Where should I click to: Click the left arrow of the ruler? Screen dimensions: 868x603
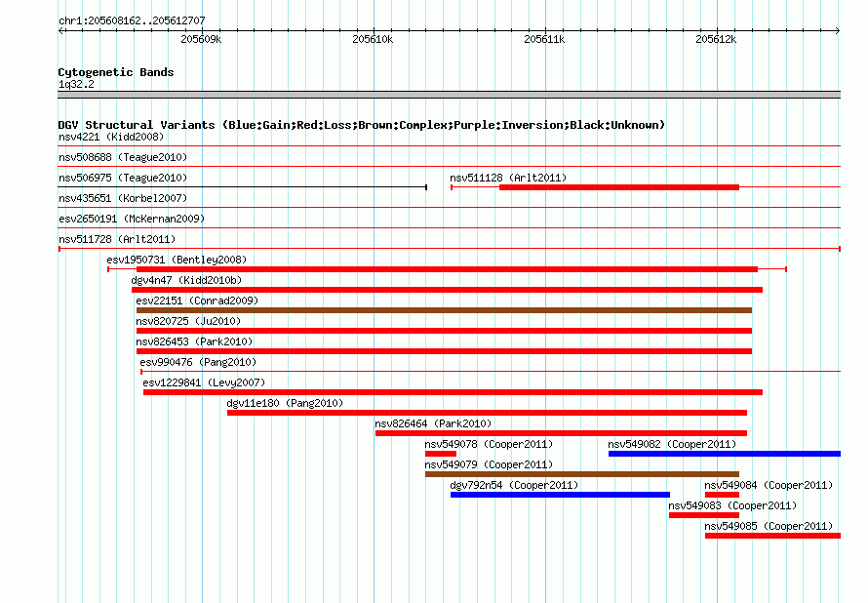(60, 31)
